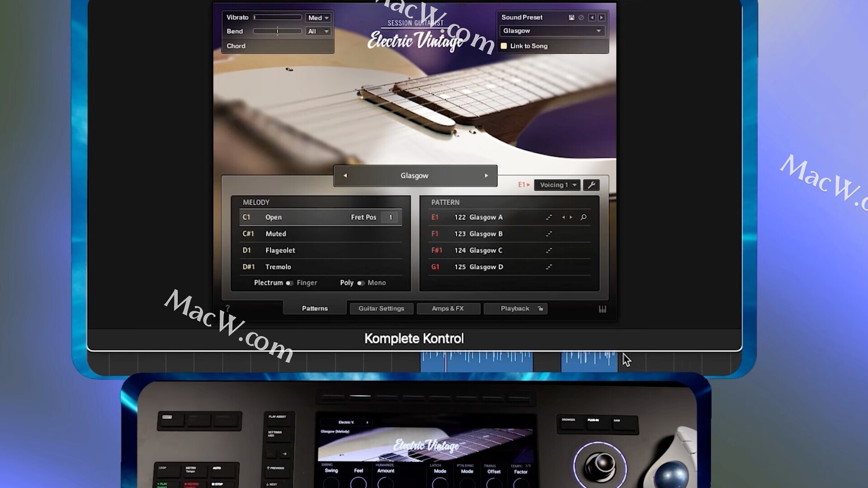The height and width of the screenshot is (488, 868).
Task: Open the Vibrato Med dropdown
Action: [x=318, y=18]
